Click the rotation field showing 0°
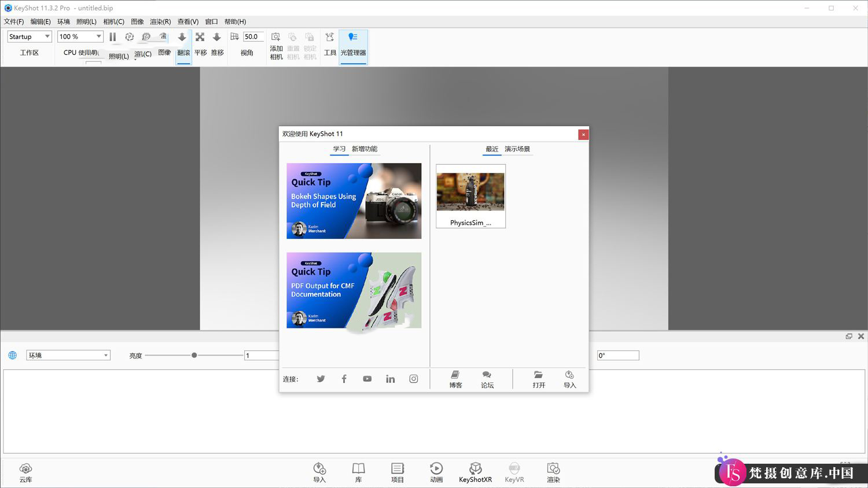The image size is (868, 488). 618,355
